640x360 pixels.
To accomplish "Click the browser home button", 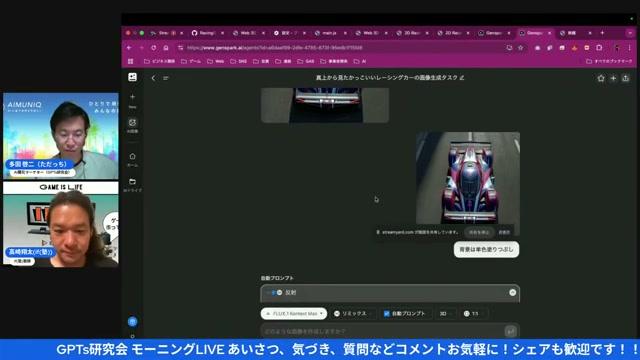I will (166, 48).
